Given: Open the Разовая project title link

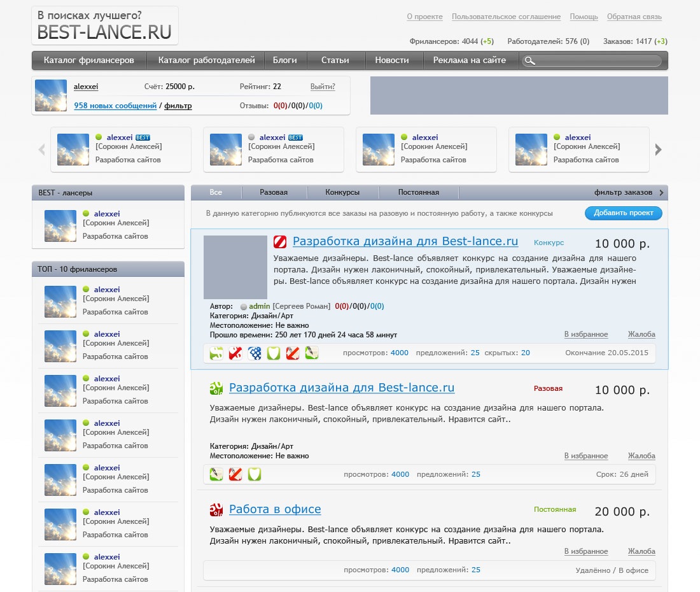Looking at the screenshot, I should (x=342, y=388).
